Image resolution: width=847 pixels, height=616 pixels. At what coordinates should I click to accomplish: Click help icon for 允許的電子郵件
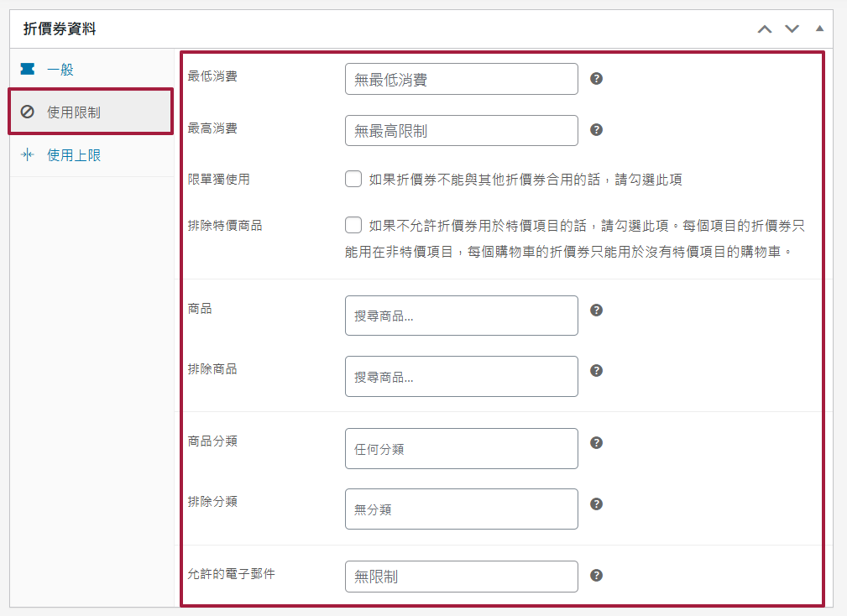coord(596,576)
